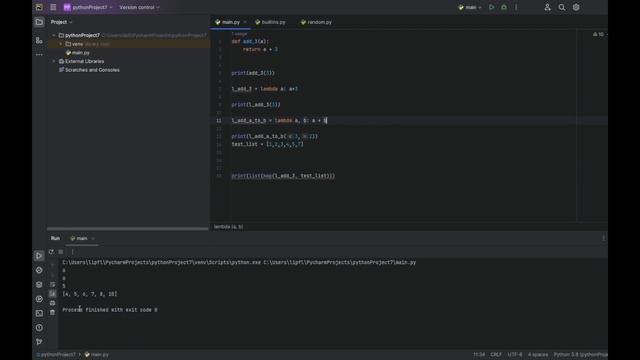Image resolution: width=640 pixels, height=360 pixels.
Task: Click line number 11 in gutter
Action: 219,120
